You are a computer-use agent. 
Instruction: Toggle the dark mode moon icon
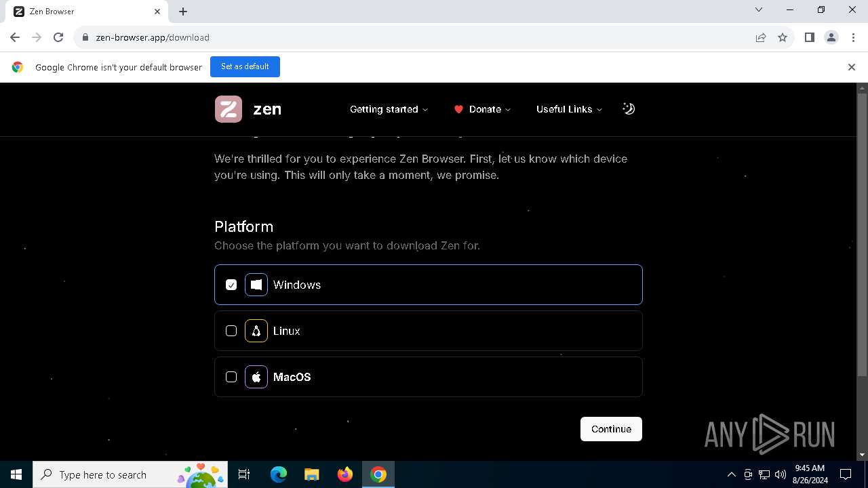629,108
